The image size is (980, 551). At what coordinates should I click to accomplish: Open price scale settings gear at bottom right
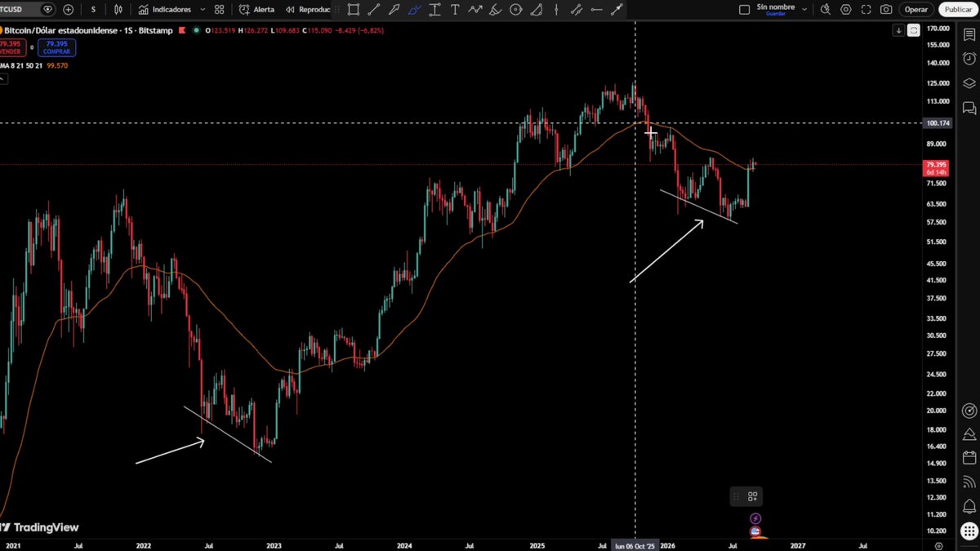click(939, 545)
